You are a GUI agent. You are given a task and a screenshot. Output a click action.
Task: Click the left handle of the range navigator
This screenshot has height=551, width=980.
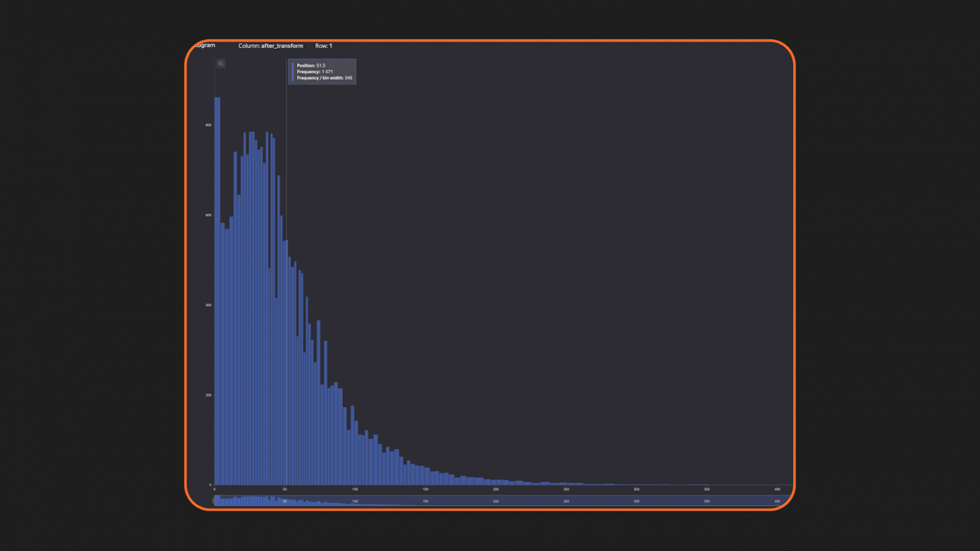point(214,501)
